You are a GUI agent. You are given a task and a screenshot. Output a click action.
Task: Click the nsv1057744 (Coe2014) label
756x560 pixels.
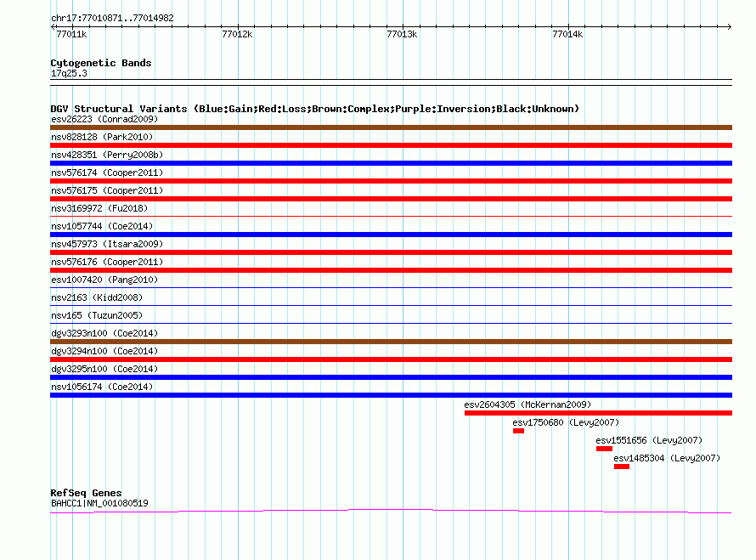tap(102, 226)
